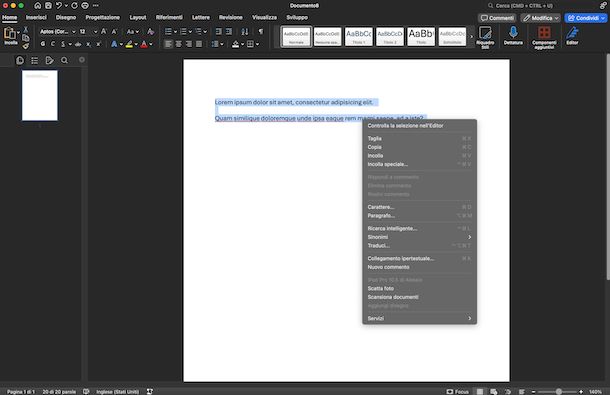Image resolution: width=610 pixels, height=395 pixels.
Task: Expand the numbered list dropdown arrow
Action: coord(190,32)
